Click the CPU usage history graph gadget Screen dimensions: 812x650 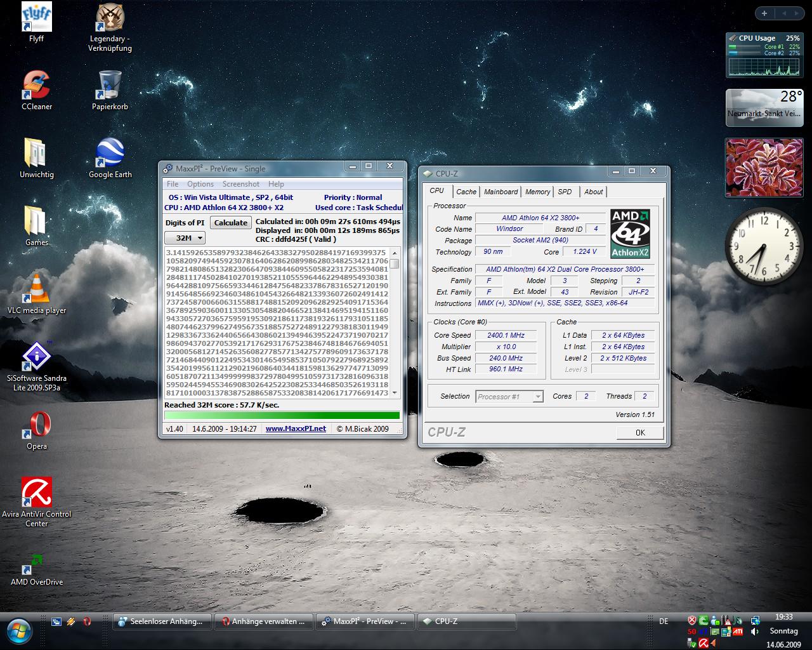coord(764,66)
